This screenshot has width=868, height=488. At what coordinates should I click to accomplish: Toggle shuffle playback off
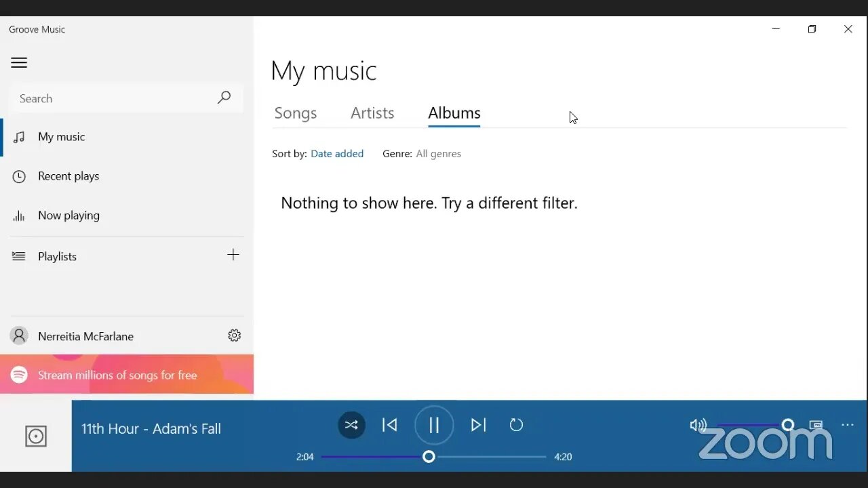click(351, 425)
